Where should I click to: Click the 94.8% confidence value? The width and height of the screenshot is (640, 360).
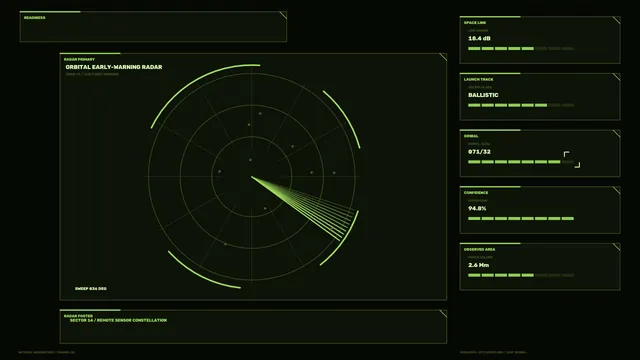click(x=477, y=209)
